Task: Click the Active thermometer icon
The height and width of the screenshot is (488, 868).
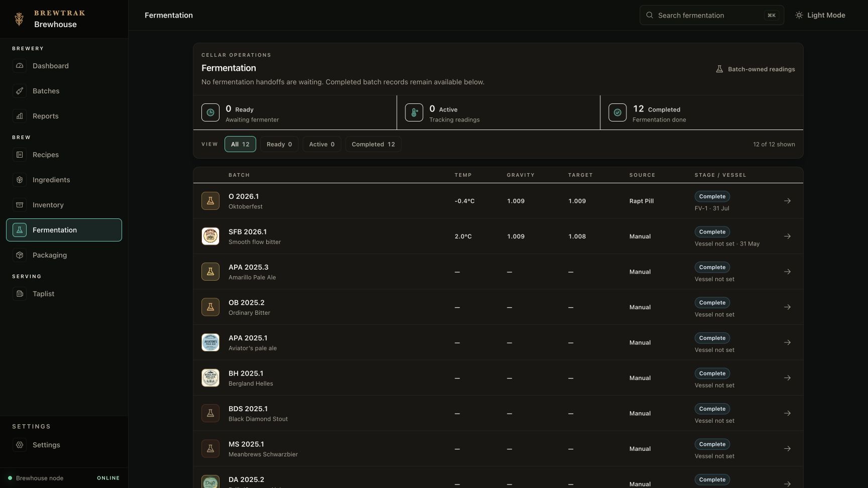Action: point(414,112)
